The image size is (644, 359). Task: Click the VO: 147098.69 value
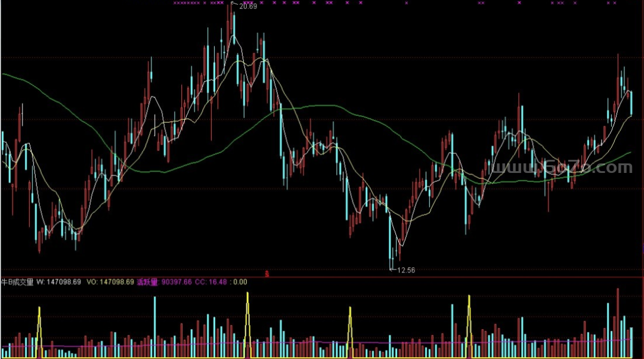tap(110, 282)
